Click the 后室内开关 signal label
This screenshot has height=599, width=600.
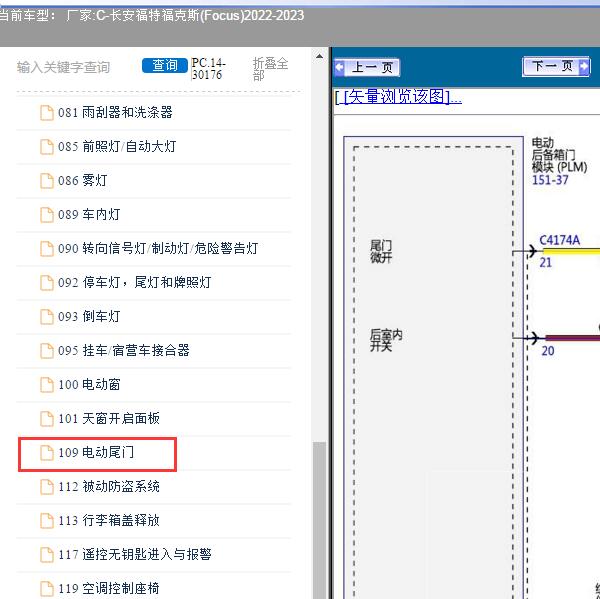[x=386, y=340]
